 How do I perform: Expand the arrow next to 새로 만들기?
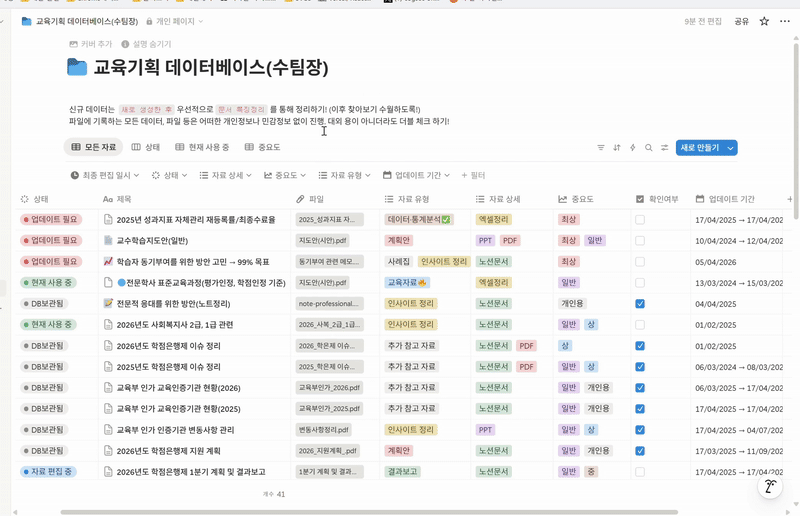tap(731, 148)
